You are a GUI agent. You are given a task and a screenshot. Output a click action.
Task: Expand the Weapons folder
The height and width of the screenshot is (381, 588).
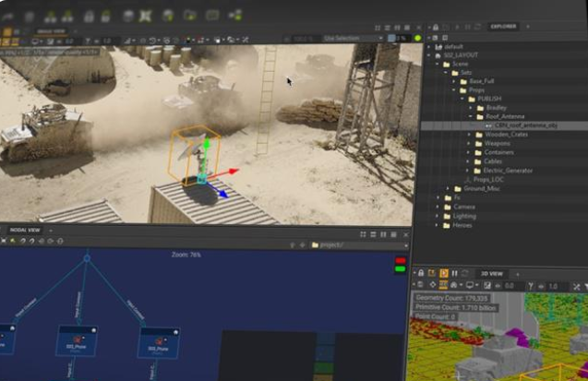(469, 143)
